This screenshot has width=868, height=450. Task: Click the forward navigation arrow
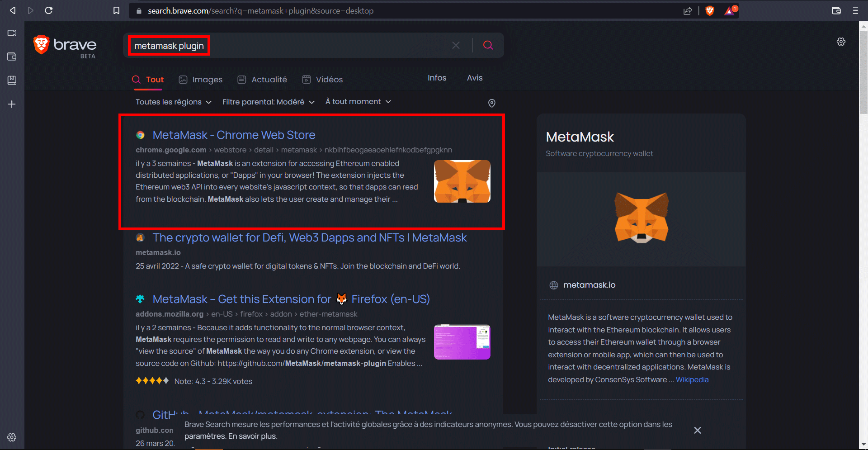tap(31, 10)
